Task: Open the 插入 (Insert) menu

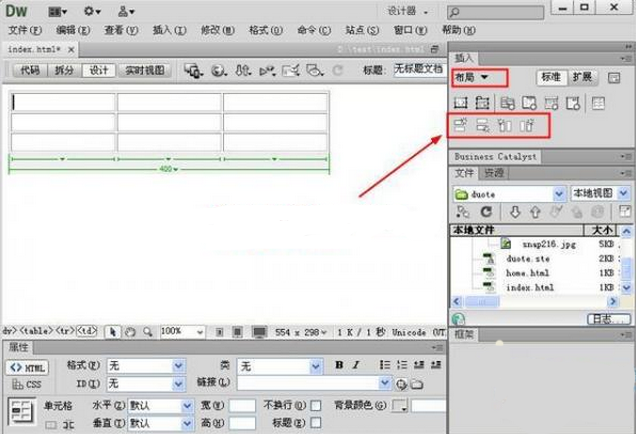Action: pyautogui.click(x=162, y=30)
